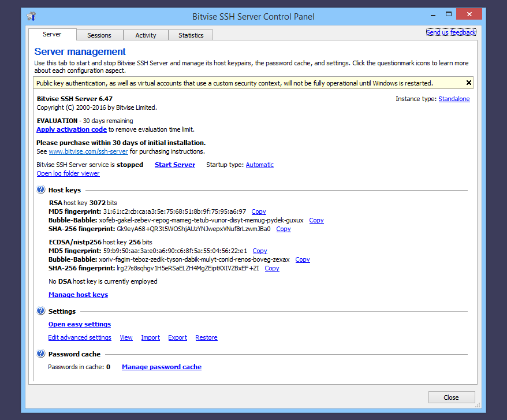Image resolution: width=507 pixels, height=420 pixels.
Task: Maximize the Control Panel window
Action: coord(449,14)
